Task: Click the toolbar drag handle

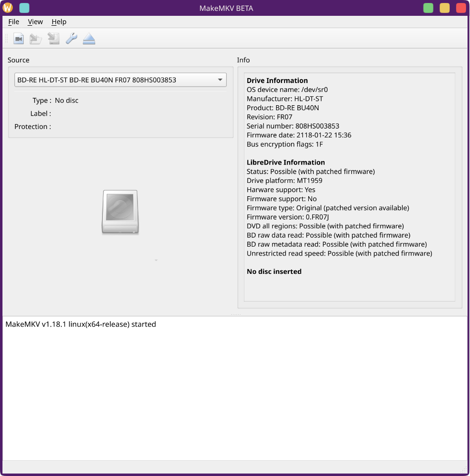Action: tap(6, 39)
